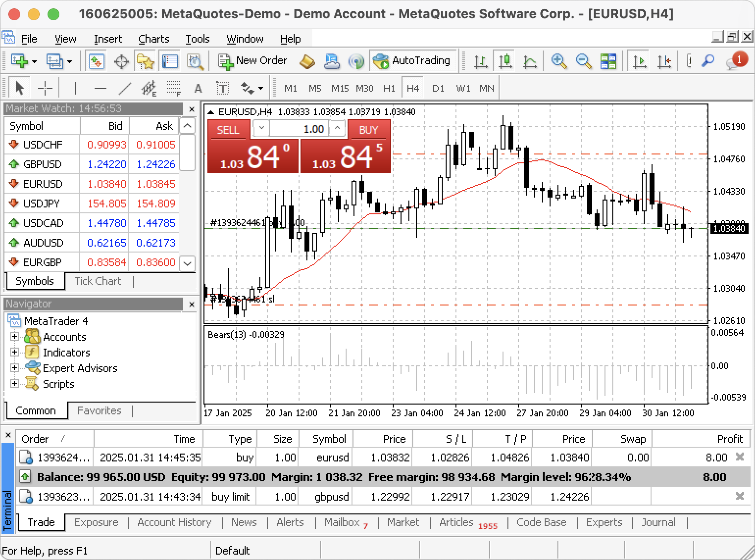Toggle the Navigator star-folder icon
Viewport: 755px width, 560px height.
click(145, 61)
